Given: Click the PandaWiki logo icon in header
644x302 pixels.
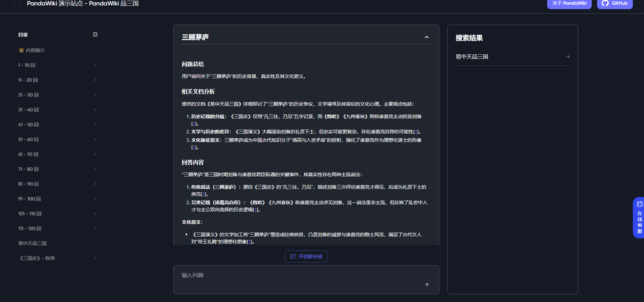Looking at the screenshot, I should pos(18,3).
